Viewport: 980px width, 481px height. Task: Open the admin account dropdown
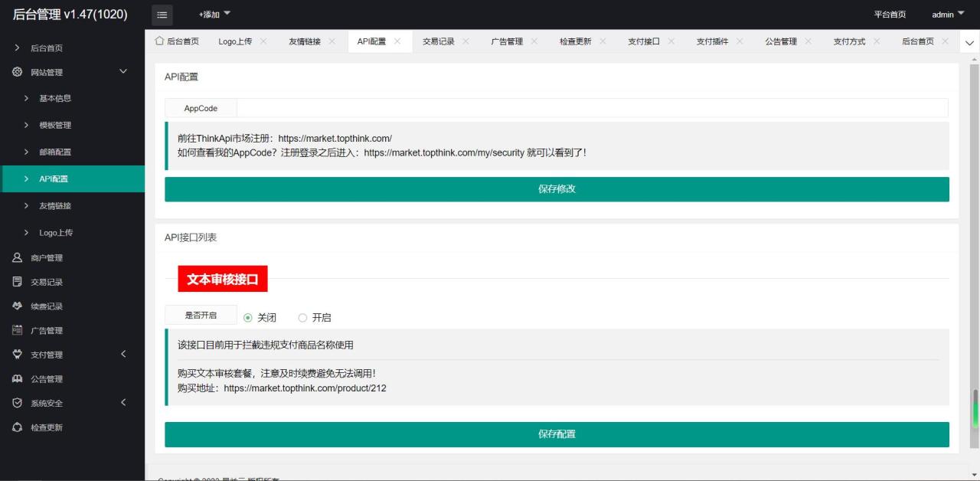[x=947, y=14]
